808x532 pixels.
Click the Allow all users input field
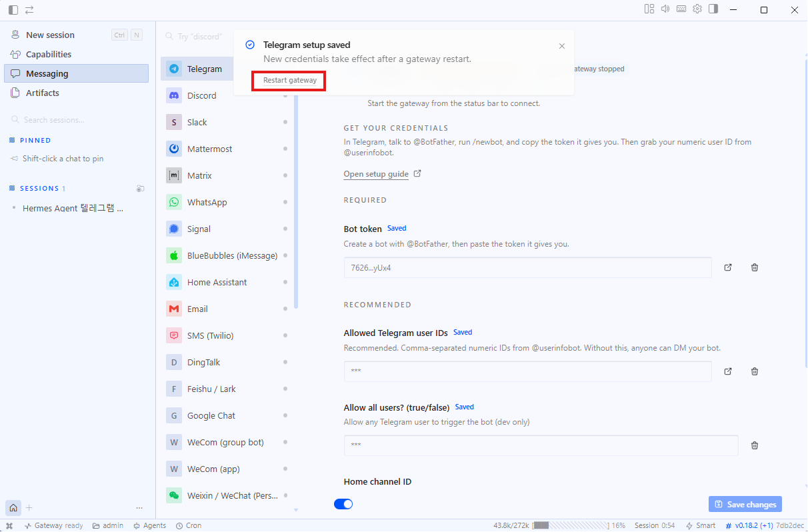(541, 445)
